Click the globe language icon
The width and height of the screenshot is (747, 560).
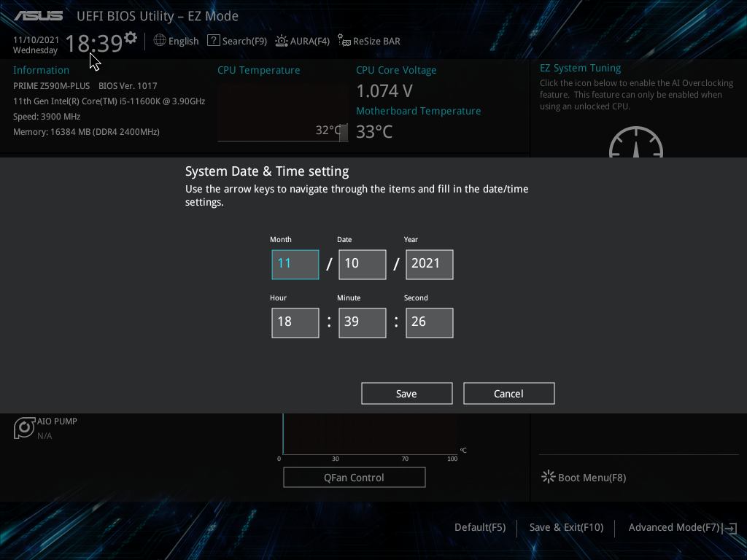tap(160, 41)
